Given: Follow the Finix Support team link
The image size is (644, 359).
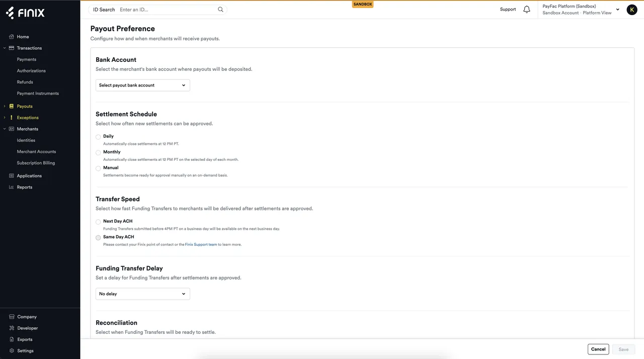Looking at the screenshot, I should (x=201, y=245).
